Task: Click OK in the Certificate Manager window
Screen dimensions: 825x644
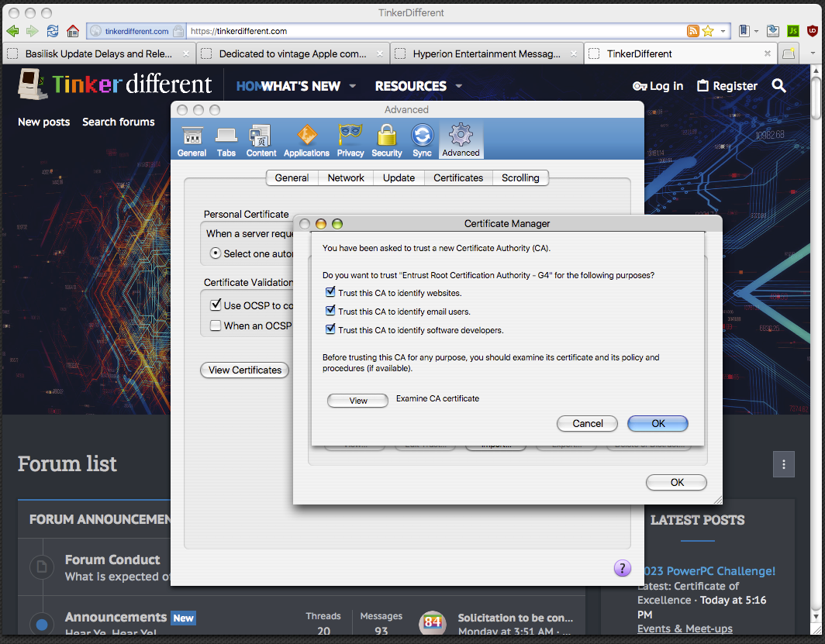Action: point(677,483)
